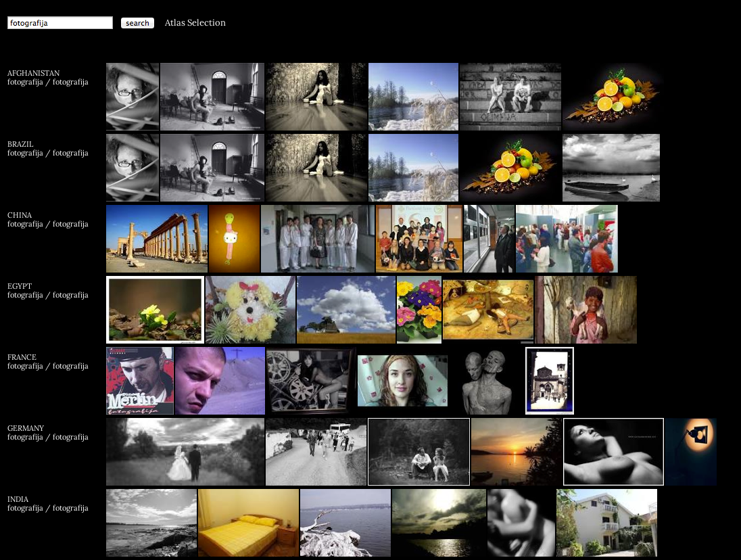Select the EGYPT country label
This screenshot has height=560, width=741.
coord(20,286)
